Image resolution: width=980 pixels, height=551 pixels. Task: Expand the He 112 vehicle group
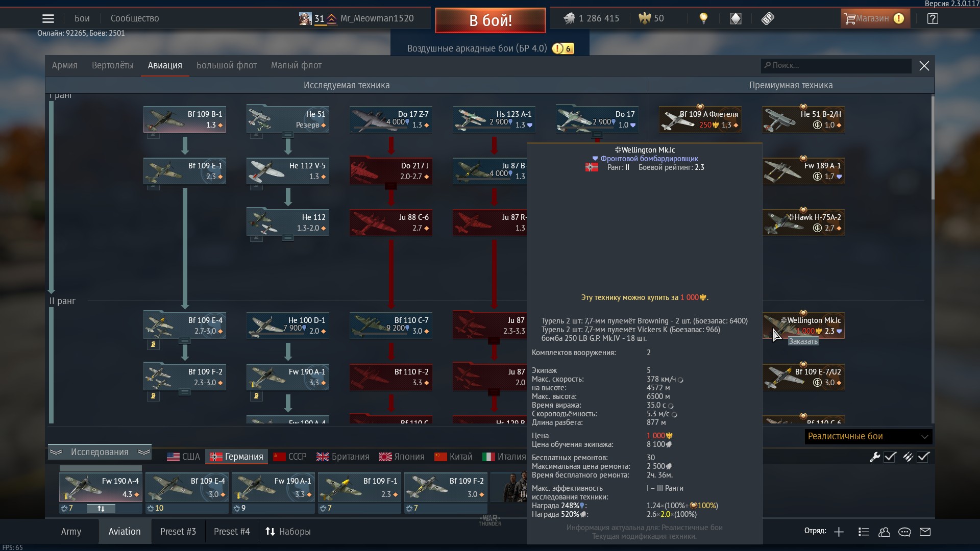pos(288,238)
